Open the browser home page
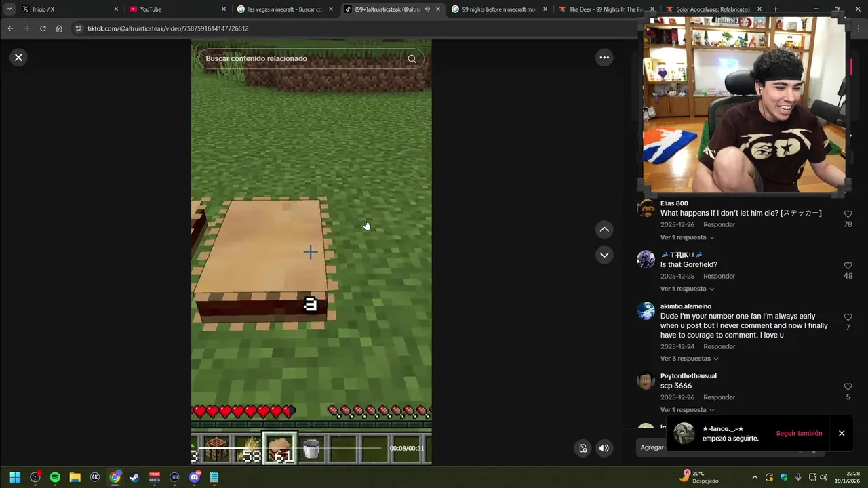868x488 pixels. pyautogui.click(x=59, y=28)
